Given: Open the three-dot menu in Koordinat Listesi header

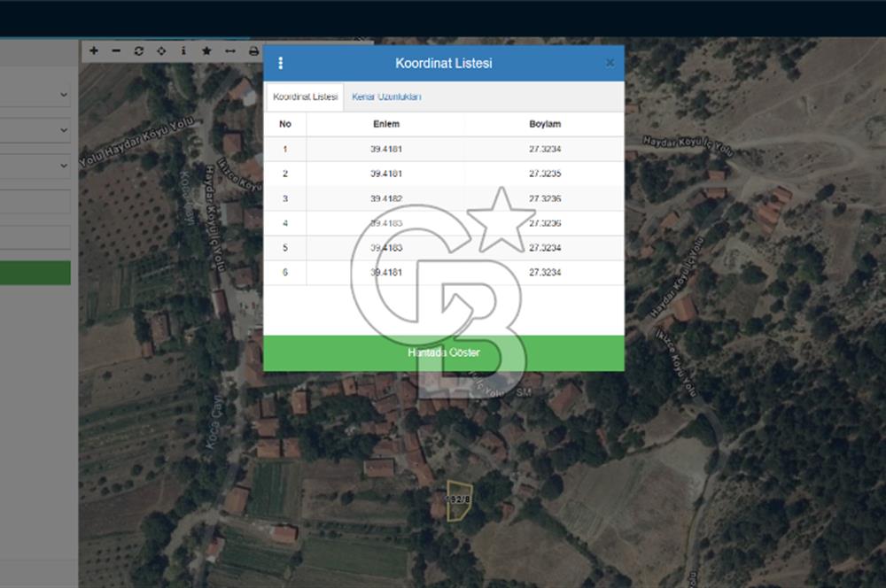Looking at the screenshot, I should click(281, 63).
